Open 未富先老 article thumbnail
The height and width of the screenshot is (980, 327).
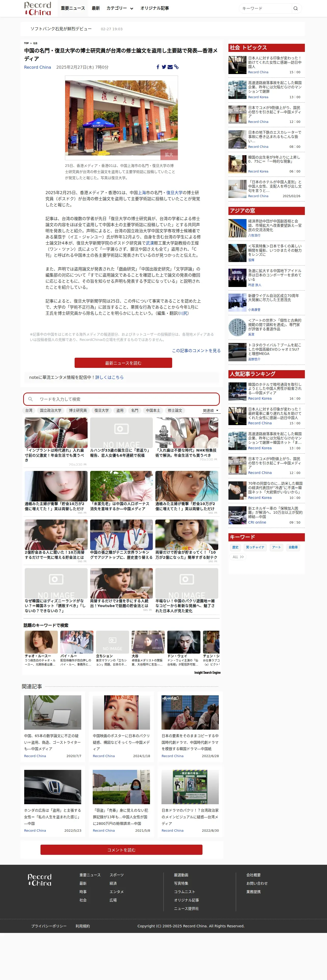point(121,486)
